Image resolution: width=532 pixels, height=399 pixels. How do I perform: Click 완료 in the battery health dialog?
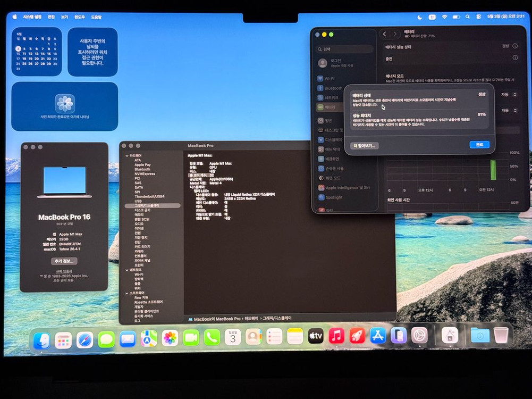(x=479, y=145)
